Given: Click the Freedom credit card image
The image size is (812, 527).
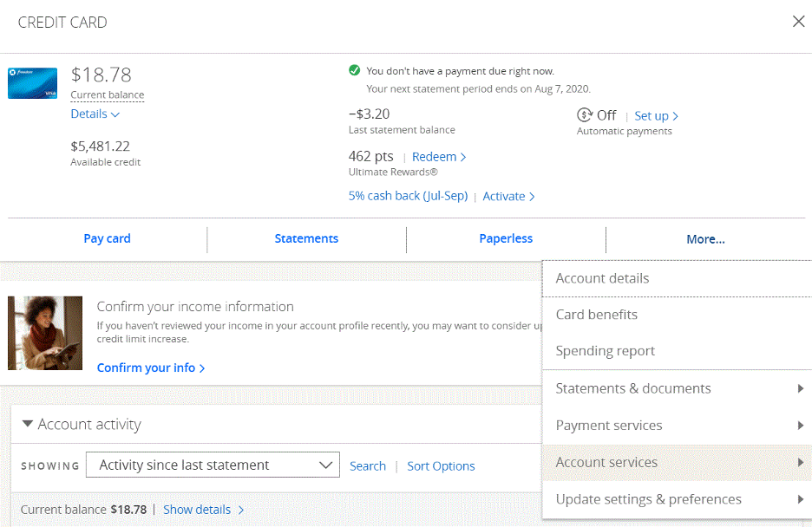Looking at the screenshot, I should point(33,83).
